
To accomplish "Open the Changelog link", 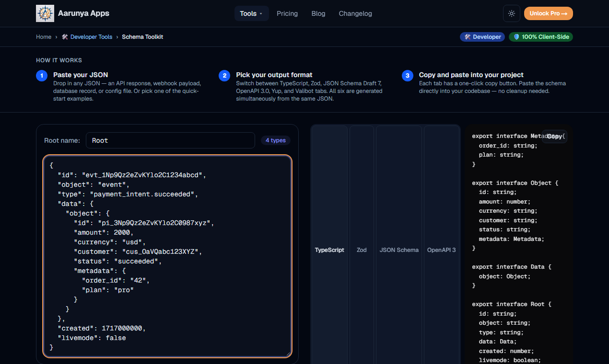I will coord(355,13).
